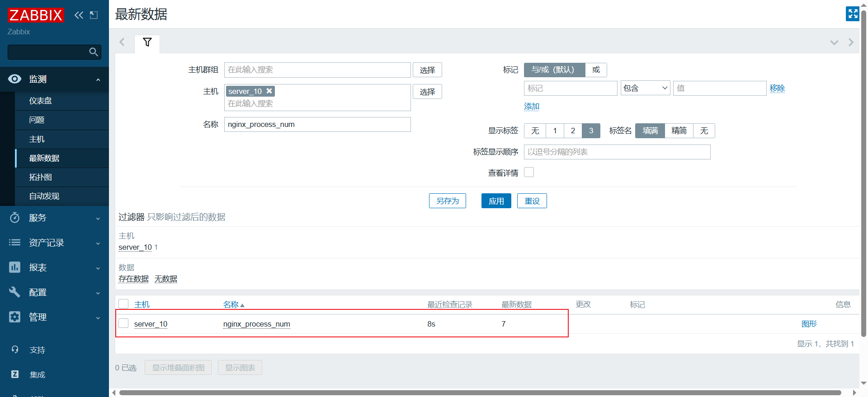Click the 名称 input field

[x=317, y=125]
